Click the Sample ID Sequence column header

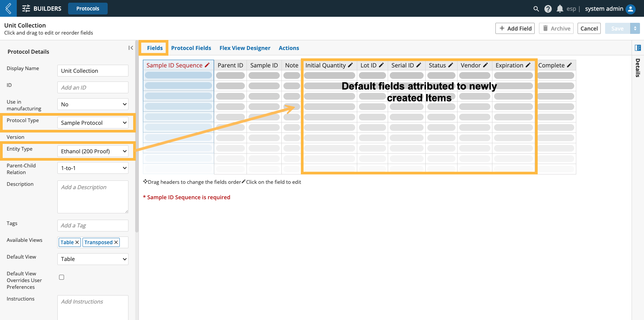(x=178, y=65)
